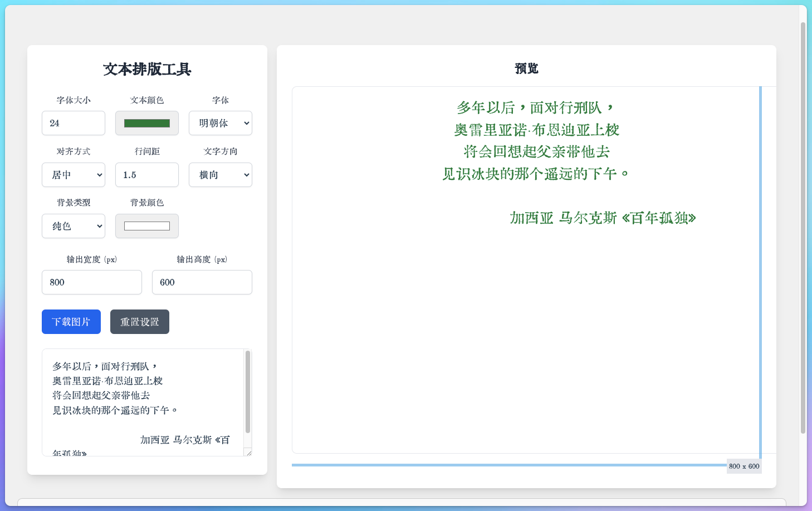Viewport: 812px width, 511px height.
Task: Click preview line 见识冰块的那个遥远的下午。
Action: [535, 174]
